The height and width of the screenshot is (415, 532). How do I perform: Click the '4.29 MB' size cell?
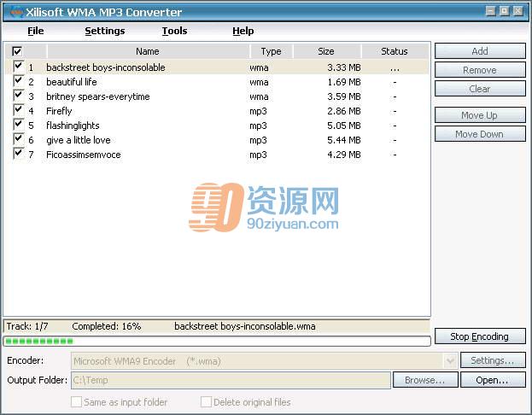coord(343,155)
